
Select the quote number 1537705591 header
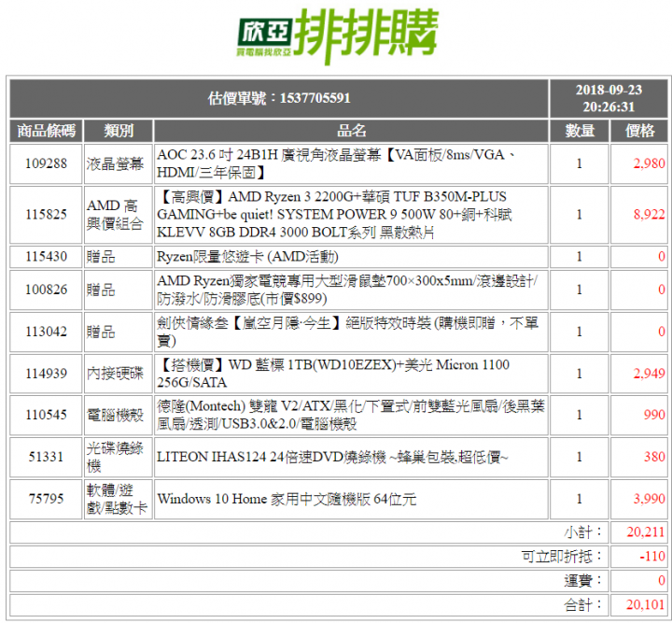click(279, 98)
